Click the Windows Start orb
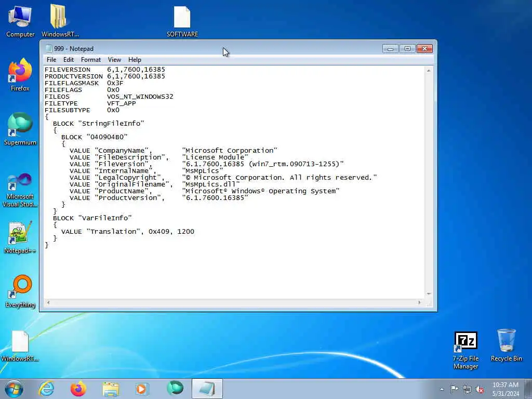This screenshot has height=399, width=532. point(14,389)
